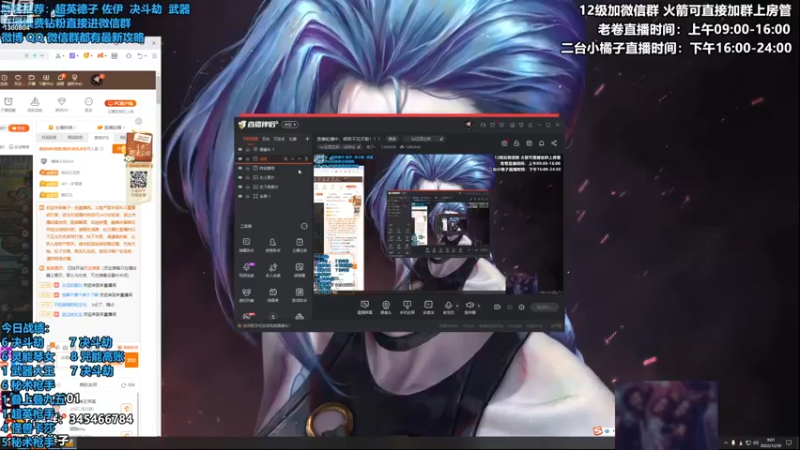
Task: Open the mode dropdown beside app logo
Action: coord(290,124)
